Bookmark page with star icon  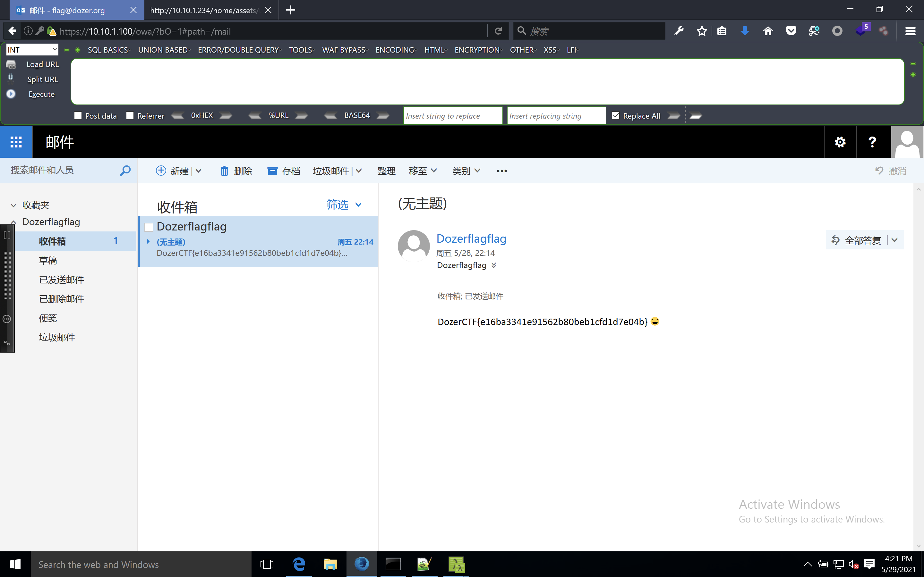701,31
